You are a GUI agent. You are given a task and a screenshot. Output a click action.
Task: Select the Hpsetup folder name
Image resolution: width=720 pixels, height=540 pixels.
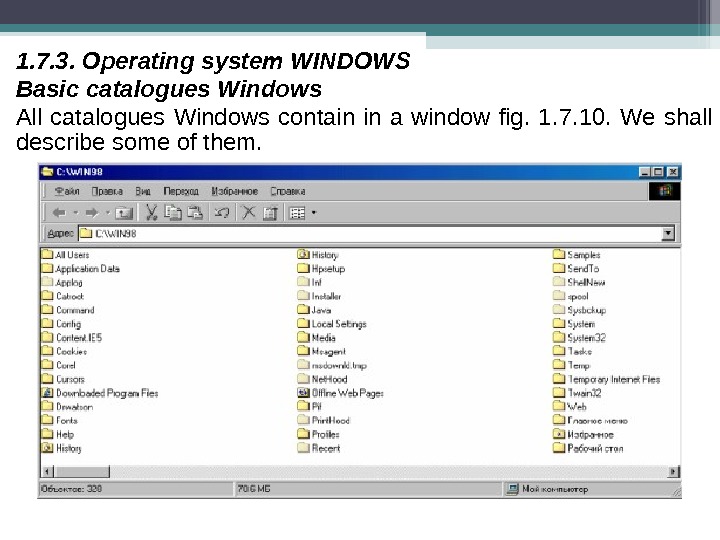pos(328,269)
